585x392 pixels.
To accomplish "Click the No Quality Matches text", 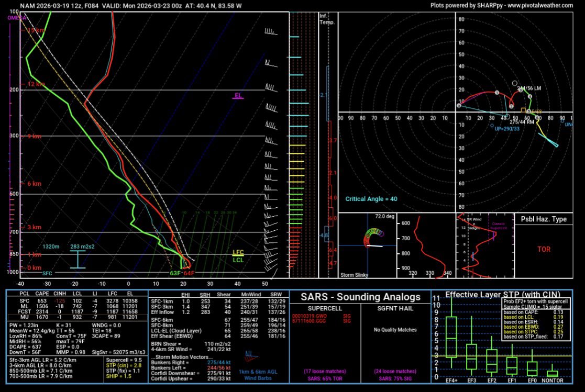I will click(395, 330).
